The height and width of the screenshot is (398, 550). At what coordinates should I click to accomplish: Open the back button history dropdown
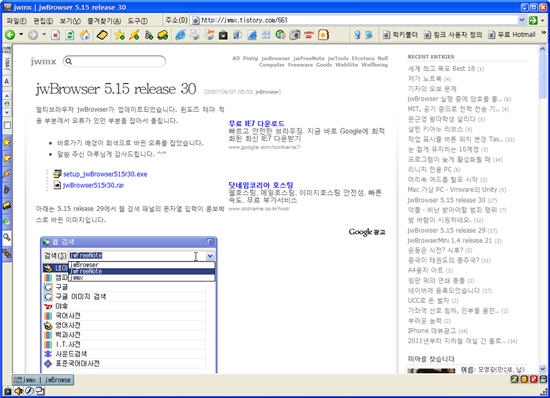click(21, 34)
